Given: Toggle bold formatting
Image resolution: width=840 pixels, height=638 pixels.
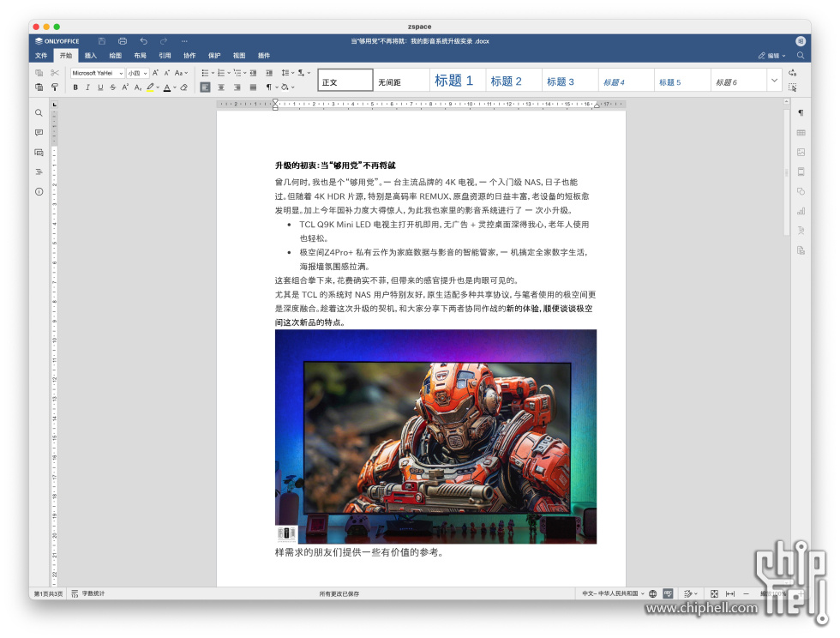Looking at the screenshot, I should pyautogui.click(x=75, y=87).
